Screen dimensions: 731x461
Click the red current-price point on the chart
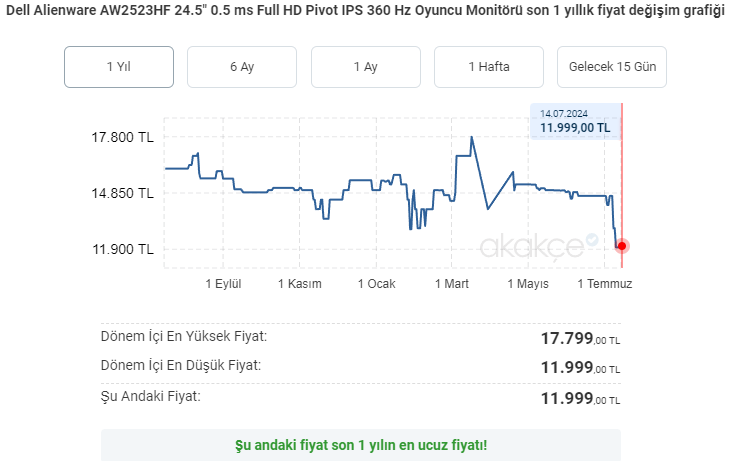pyautogui.click(x=622, y=245)
